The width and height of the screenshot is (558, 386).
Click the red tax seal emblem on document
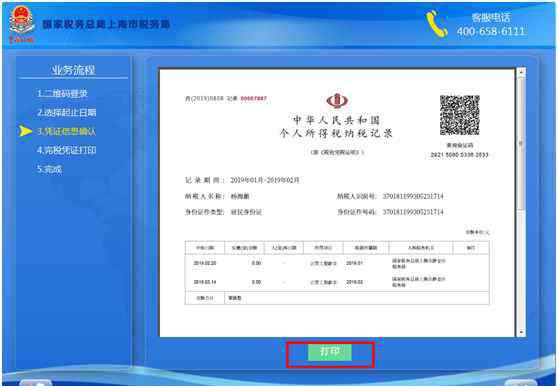336,101
